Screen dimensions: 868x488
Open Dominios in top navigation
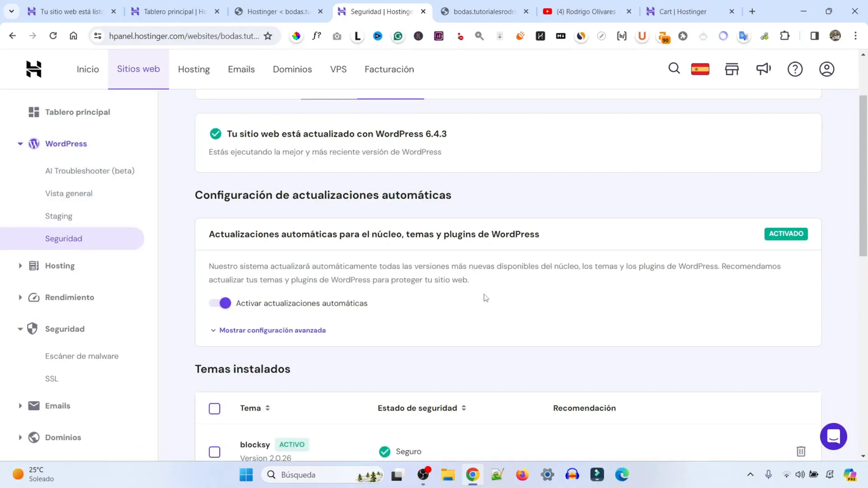click(x=292, y=69)
